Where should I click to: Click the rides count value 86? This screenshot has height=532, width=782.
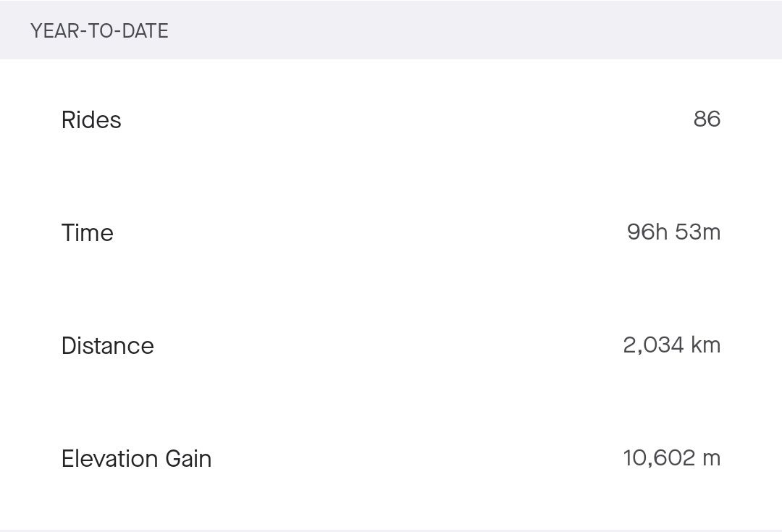707,119
